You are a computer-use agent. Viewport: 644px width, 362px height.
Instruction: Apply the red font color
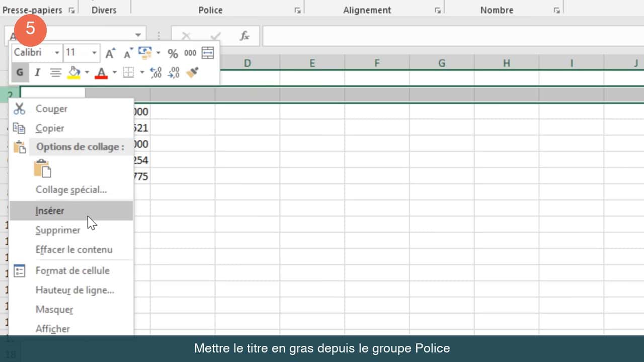coord(102,72)
